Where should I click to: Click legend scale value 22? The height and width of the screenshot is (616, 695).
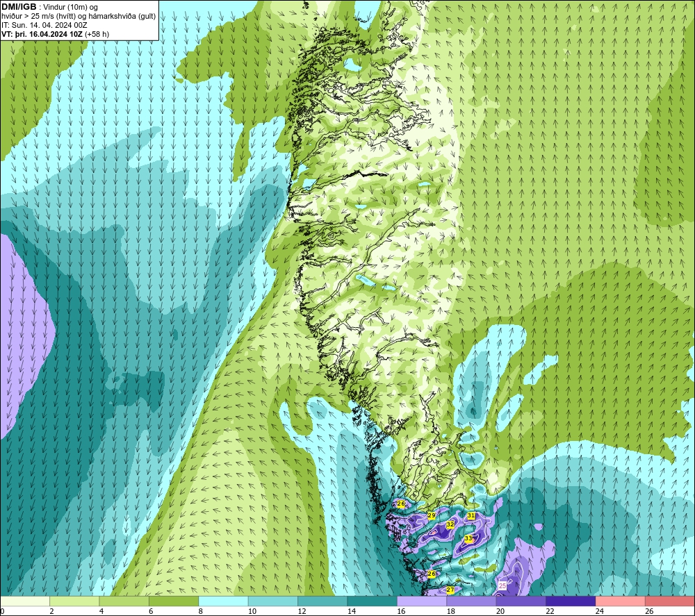pyautogui.click(x=550, y=611)
